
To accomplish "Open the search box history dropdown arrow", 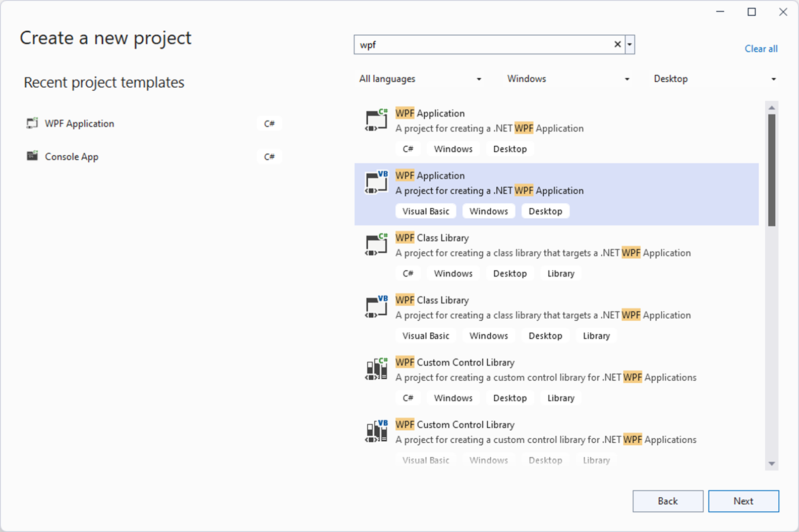I will [x=630, y=44].
